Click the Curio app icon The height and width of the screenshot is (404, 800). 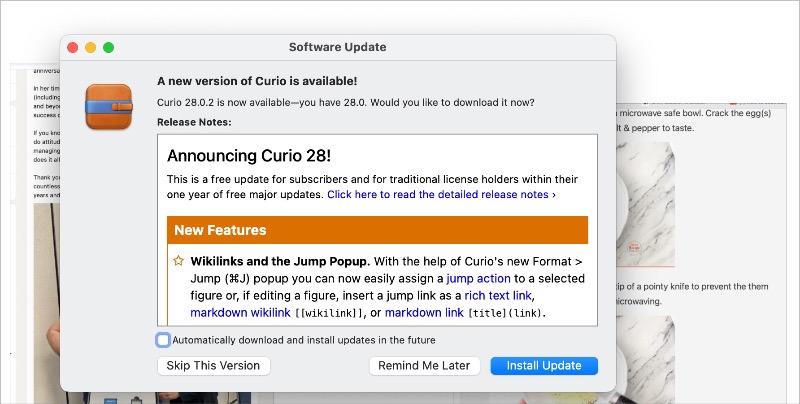[x=109, y=107]
